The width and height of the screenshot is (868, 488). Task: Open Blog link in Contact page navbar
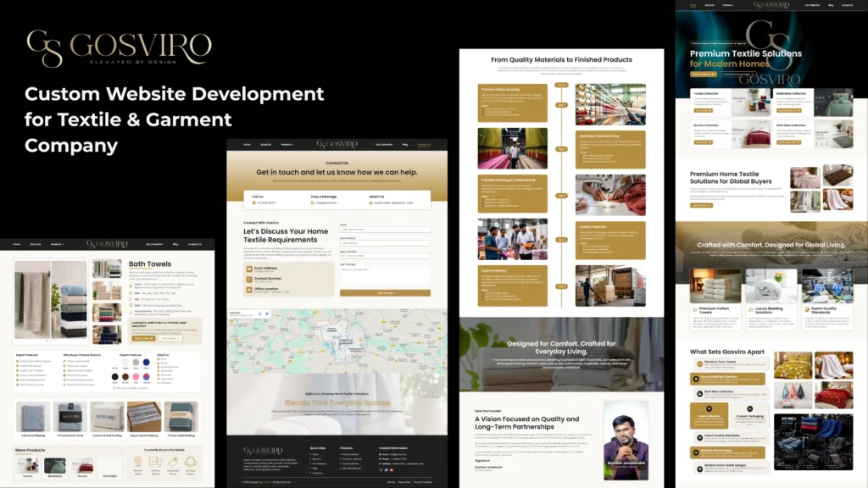pos(405,144)
